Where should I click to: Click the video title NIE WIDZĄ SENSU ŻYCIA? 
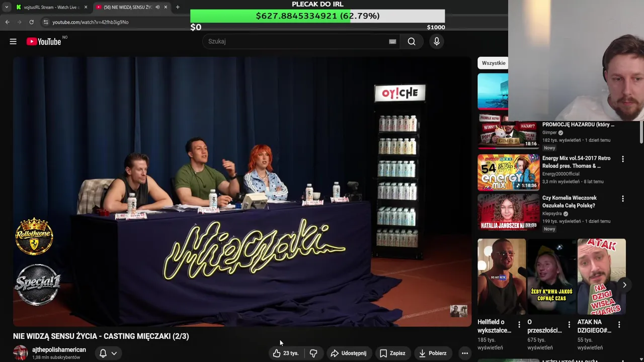[x=101, y=336]
